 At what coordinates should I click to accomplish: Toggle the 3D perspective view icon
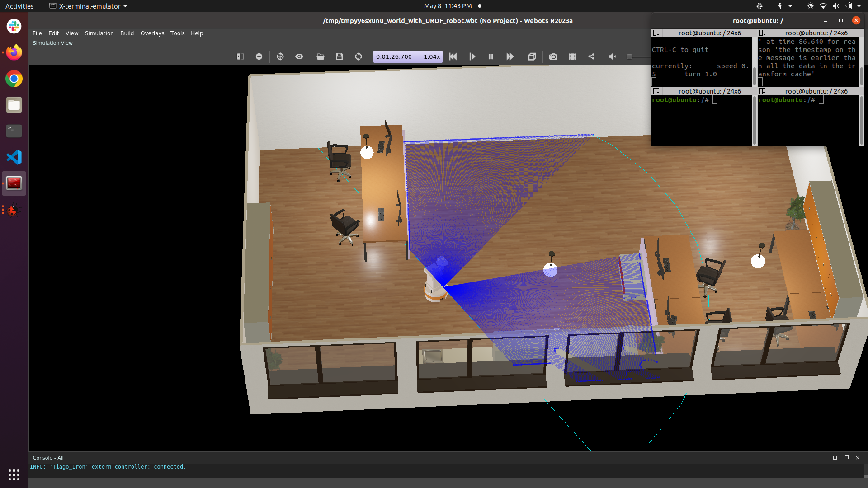pyautogui.click(x=533, y=56)
